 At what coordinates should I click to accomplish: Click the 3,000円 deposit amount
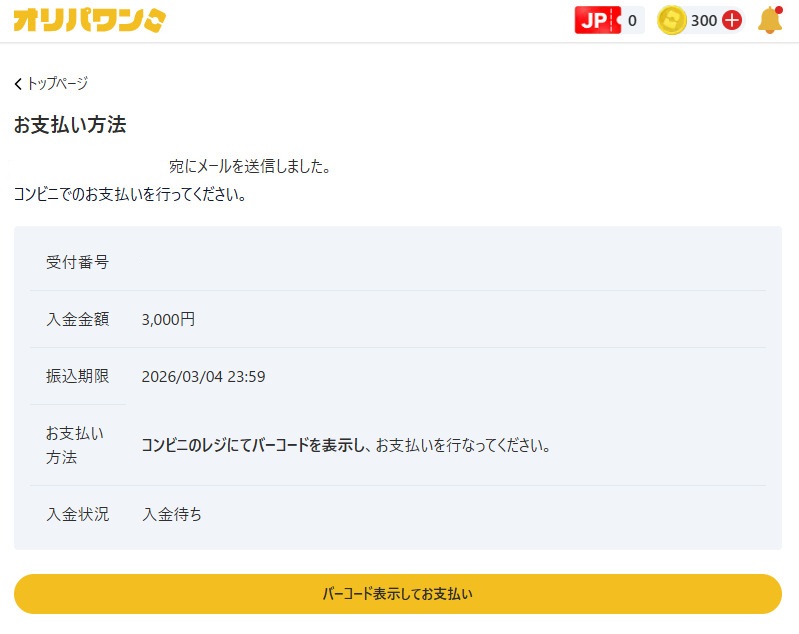click(169, 320)
